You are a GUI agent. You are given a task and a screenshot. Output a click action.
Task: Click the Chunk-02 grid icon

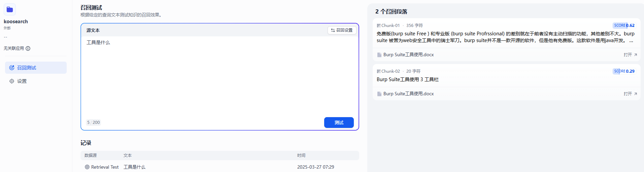pyautogui.click(x=378, y=71)
